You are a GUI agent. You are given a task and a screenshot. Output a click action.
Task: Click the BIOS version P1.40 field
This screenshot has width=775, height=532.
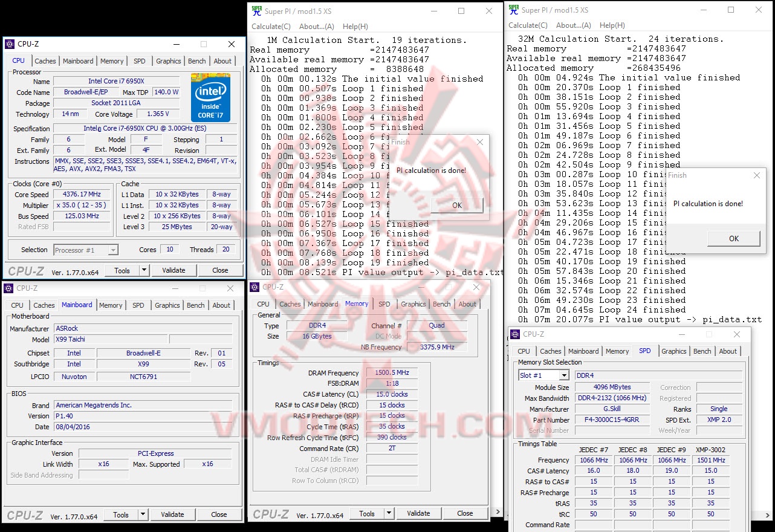[x=143, y=417]
